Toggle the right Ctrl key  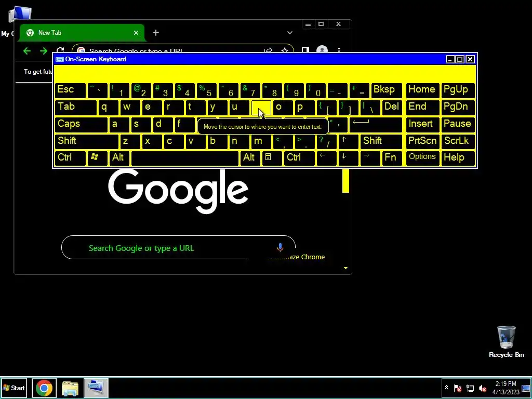299,158
